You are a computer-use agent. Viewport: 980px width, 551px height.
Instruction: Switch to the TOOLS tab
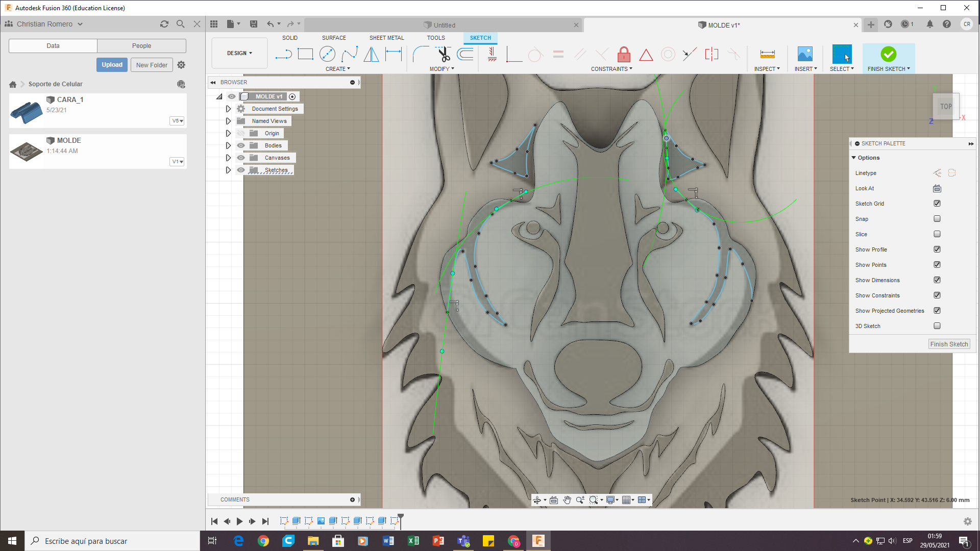436,38
